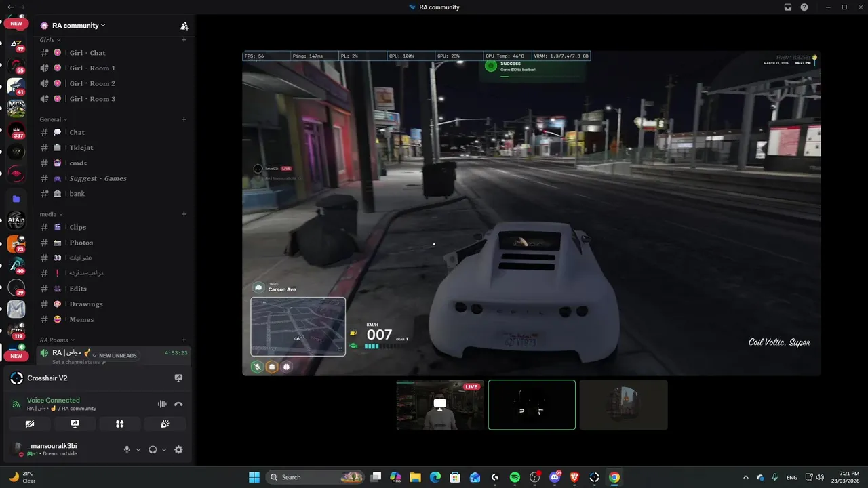Select the third dimmed stream thumbnail

coord(624,405)
